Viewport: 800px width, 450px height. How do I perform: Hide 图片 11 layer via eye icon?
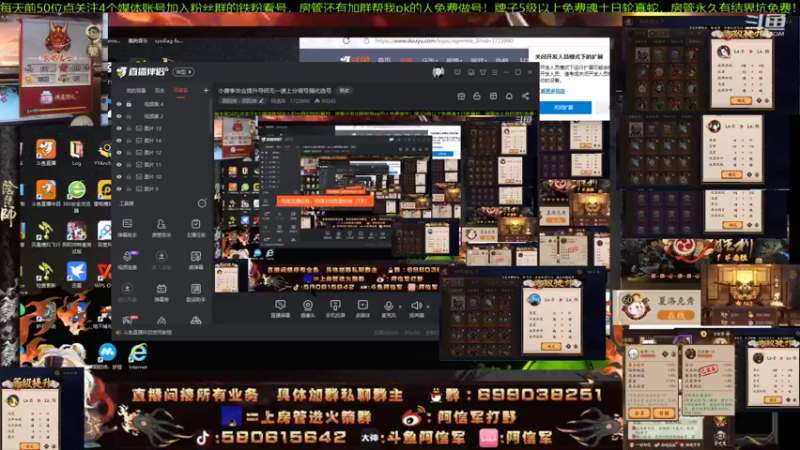tap(119, 165)
